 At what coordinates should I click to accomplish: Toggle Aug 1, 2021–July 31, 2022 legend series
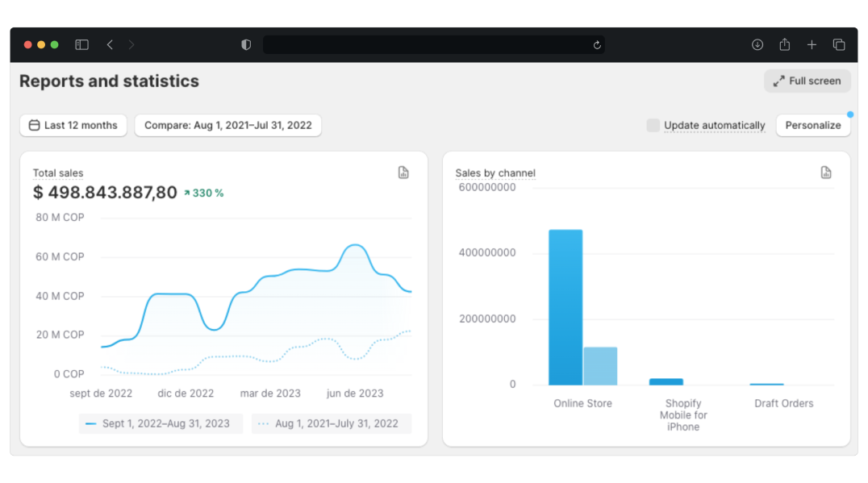(331, 423)
